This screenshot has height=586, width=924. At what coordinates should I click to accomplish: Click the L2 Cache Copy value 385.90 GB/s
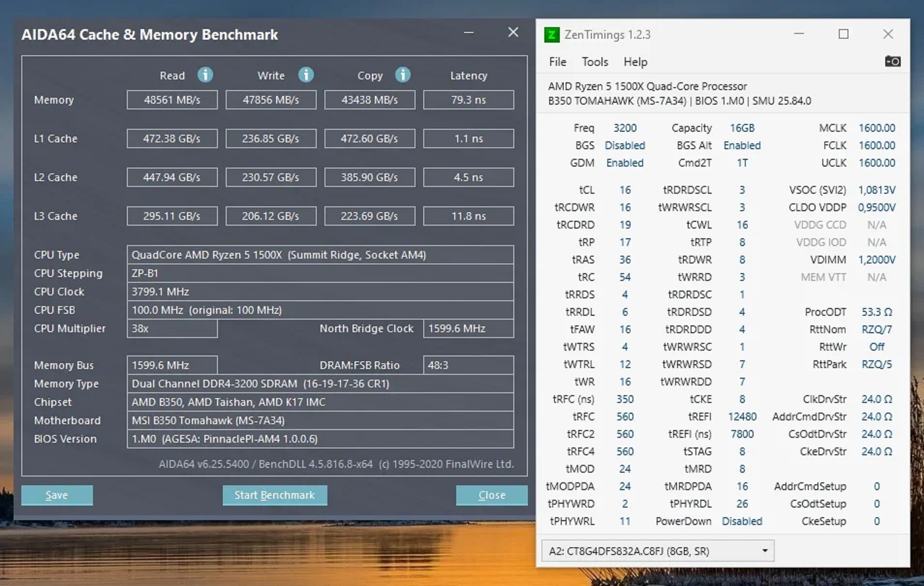coord(370,177)
